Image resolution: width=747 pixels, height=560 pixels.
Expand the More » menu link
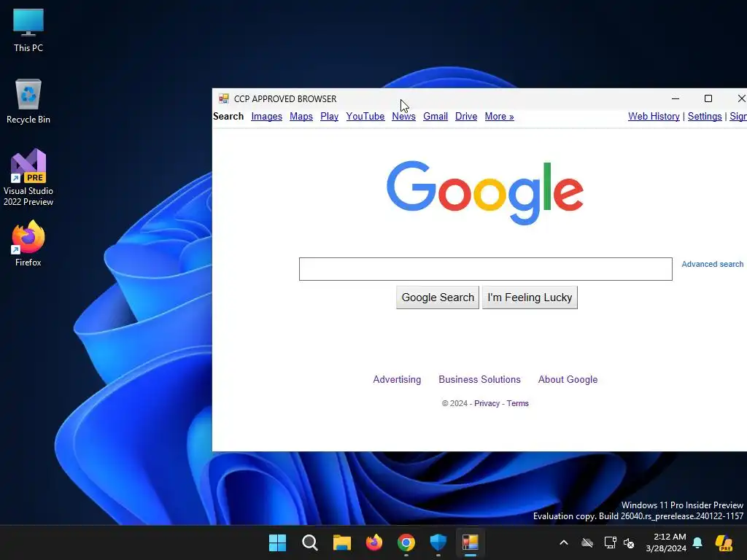(x=499, y=117)
